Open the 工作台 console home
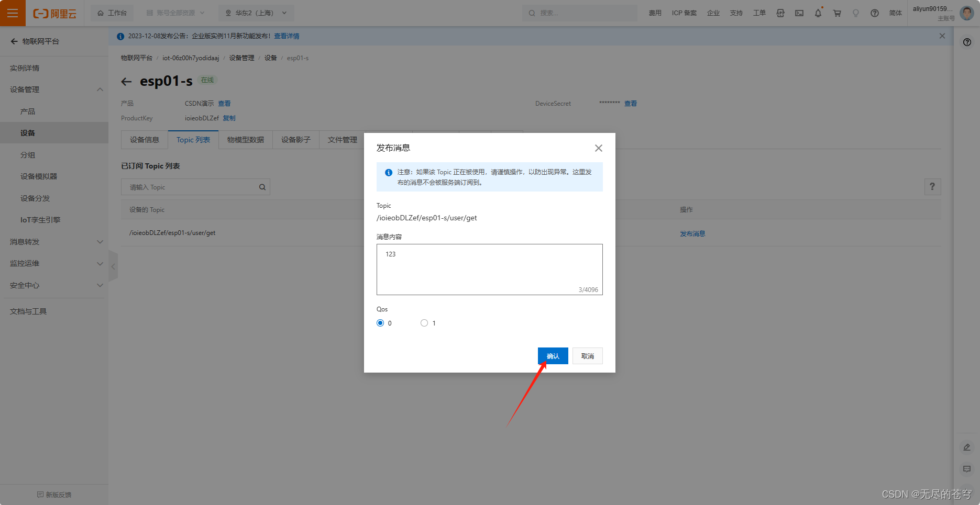This screenshot has width=980, height=505. [x=112, y=13]
